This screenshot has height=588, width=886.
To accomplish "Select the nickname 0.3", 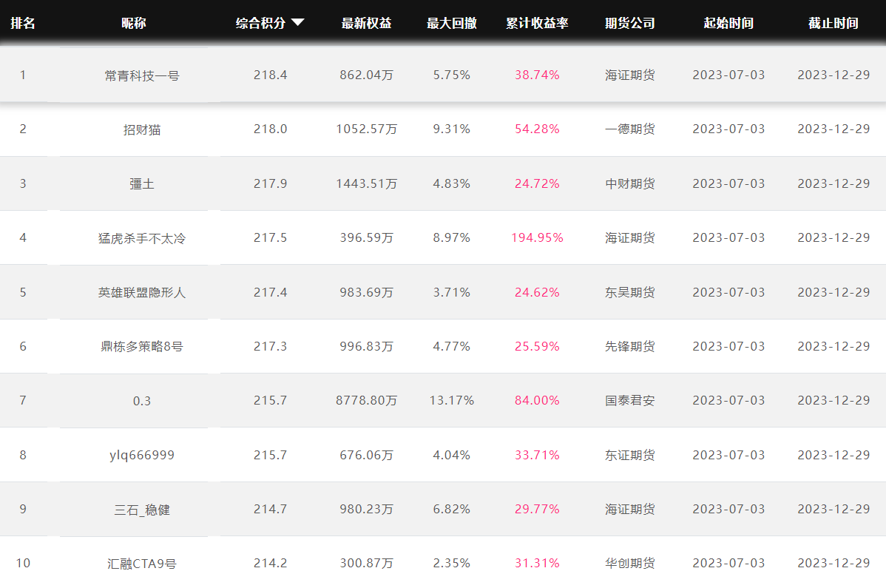I will tap(142, 401).
